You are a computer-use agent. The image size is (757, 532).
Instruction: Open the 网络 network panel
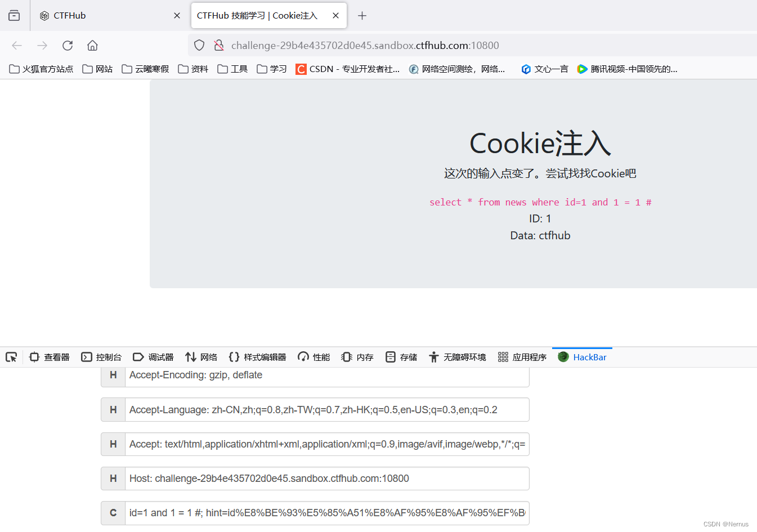[200, 356]
